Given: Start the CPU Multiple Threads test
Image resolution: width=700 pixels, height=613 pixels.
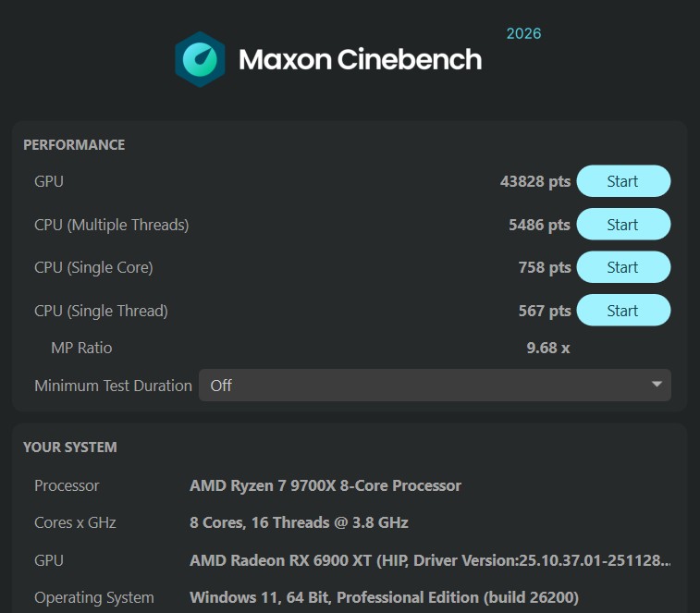Looking at the screenshot, I should (x=623, y=225).
